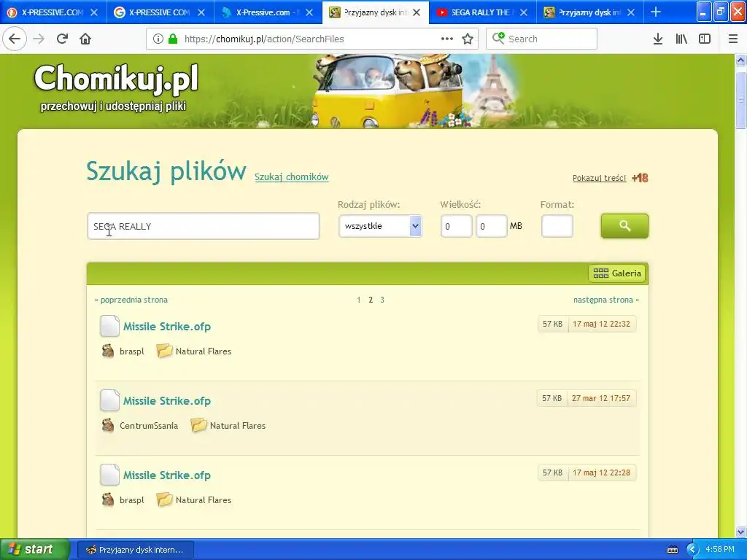Open the browser home page icon
Screen dimensions: 747x560
pyautogui.click(x=85, y=39)
